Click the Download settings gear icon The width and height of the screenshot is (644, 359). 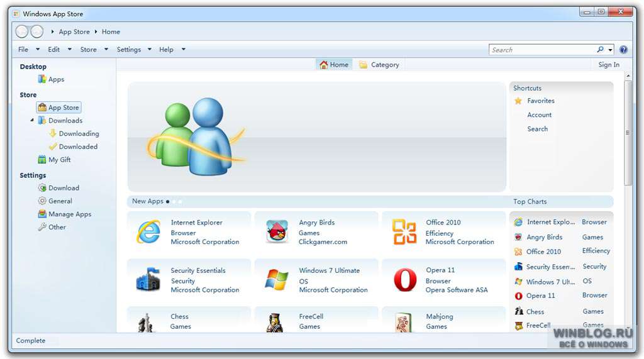click(x=42, y=188)
